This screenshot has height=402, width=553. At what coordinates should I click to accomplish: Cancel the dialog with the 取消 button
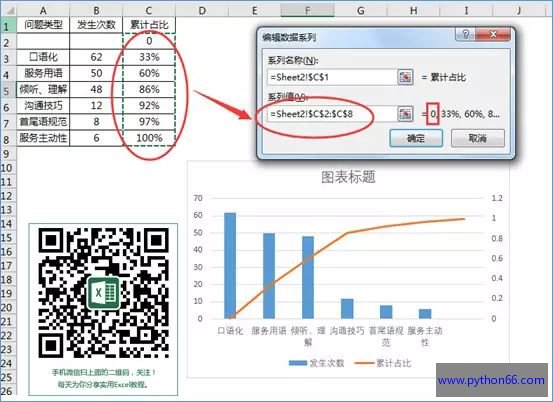point(478,138)
